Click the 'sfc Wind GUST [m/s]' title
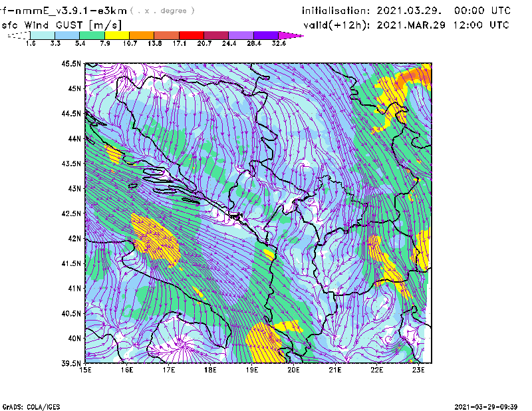The image size is (532, 411). click(61, 25)
